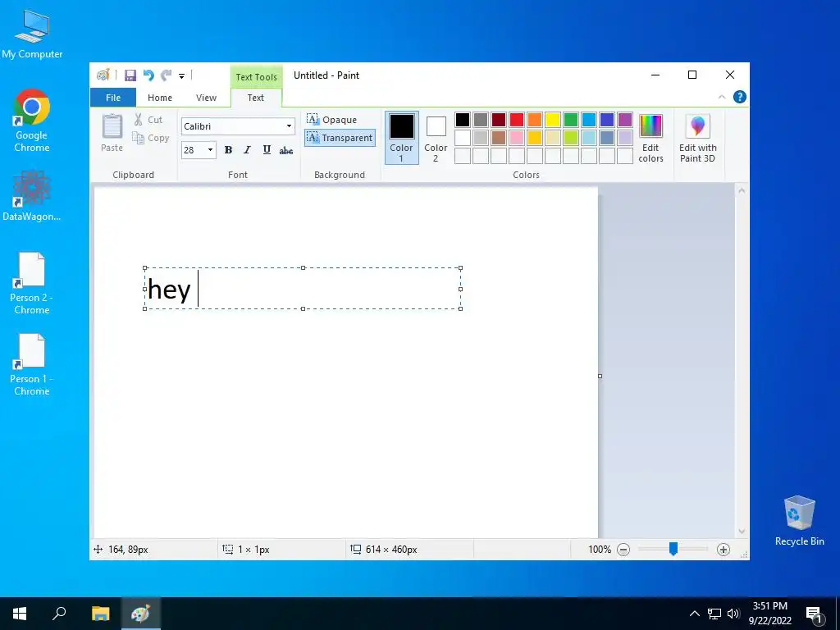Image resolution: width=840 pixels, height=630 pixels.
Task: Pick the green color swatch
Action: (x=571, y=120)
